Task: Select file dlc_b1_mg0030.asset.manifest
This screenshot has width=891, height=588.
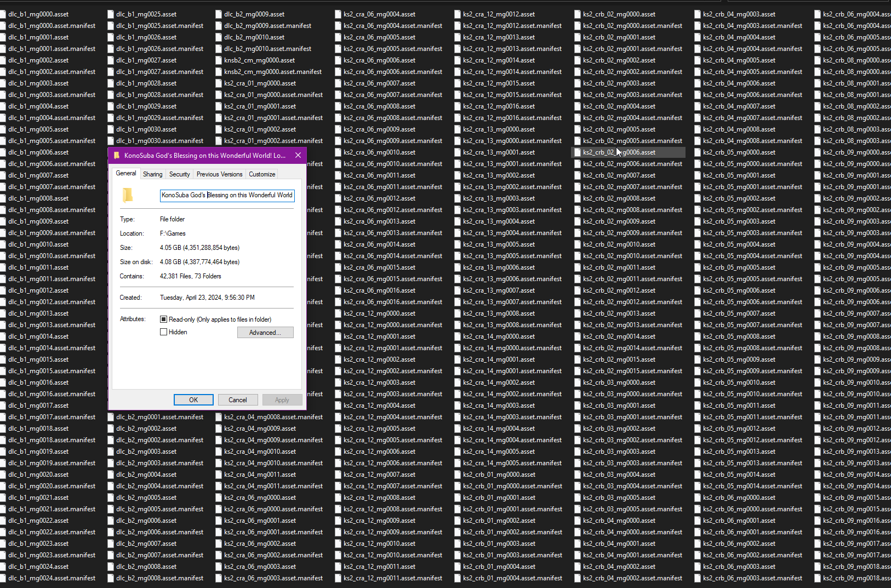Action: [x=159, y=141]
